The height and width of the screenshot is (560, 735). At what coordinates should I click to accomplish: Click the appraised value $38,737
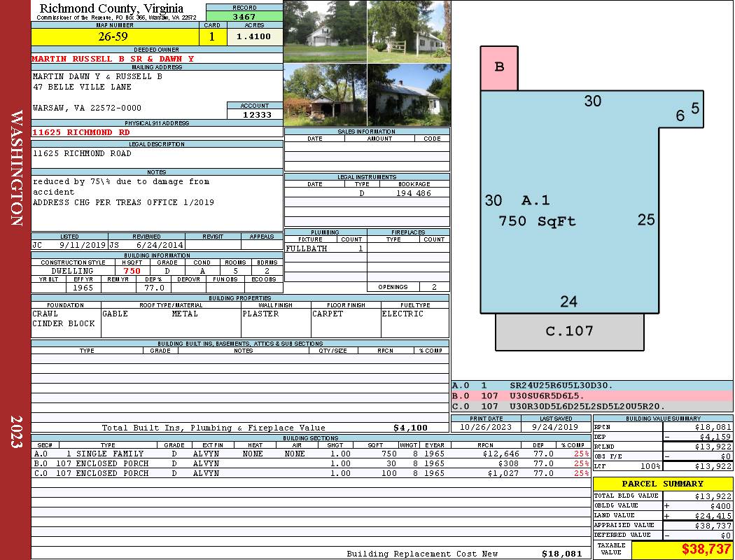713,525
